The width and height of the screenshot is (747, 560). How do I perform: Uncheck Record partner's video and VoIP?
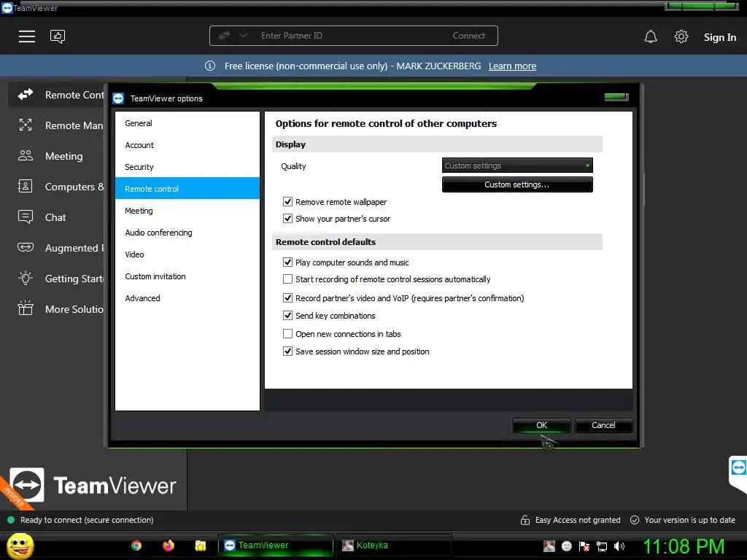point(287,298)
